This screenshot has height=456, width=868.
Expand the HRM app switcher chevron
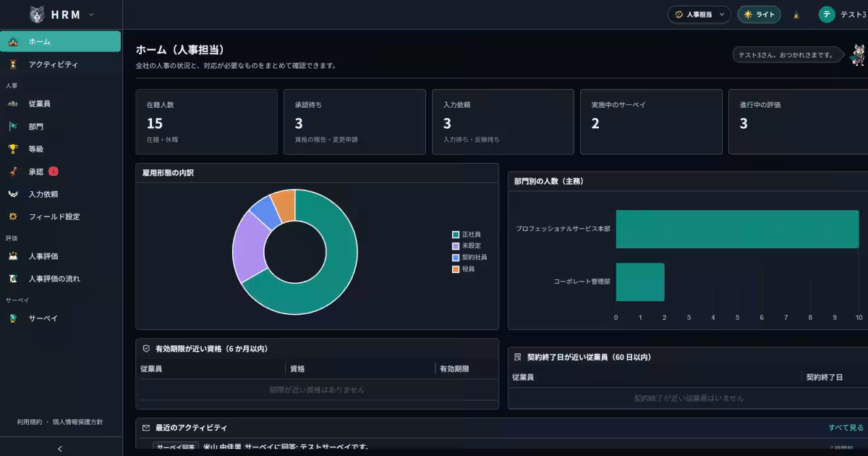[x=91, y=14]
